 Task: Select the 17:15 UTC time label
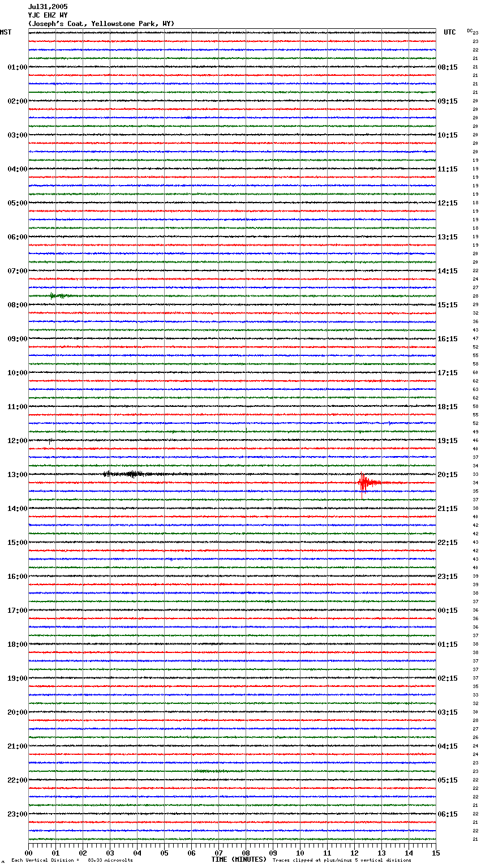coord(448,373)
